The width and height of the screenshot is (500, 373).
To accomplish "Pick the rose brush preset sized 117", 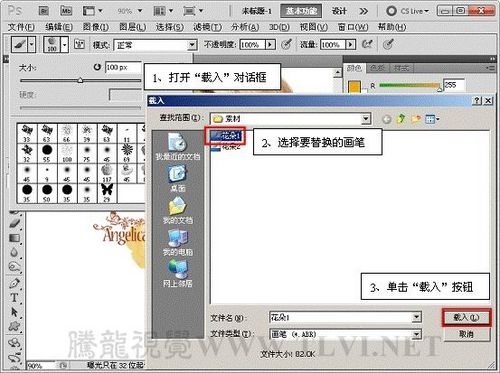I will pos(107,173).
